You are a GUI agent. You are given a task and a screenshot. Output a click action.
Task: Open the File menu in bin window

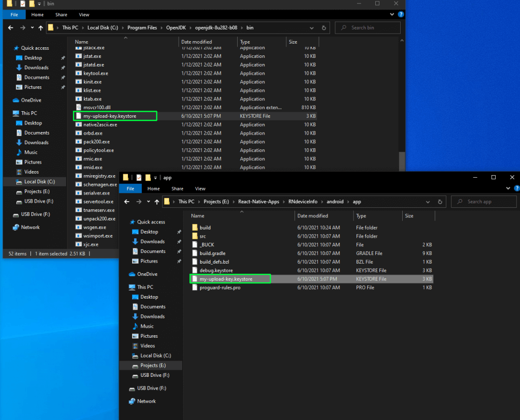14,15
